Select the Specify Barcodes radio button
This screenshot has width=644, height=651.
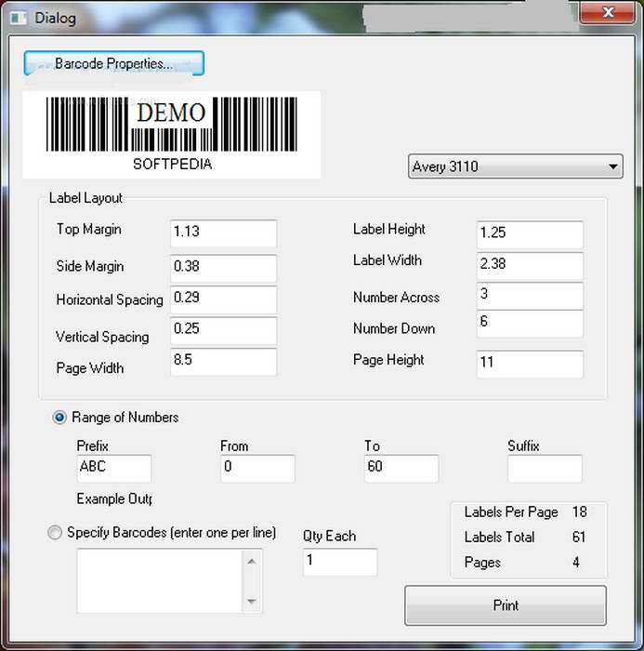point(55,532)
